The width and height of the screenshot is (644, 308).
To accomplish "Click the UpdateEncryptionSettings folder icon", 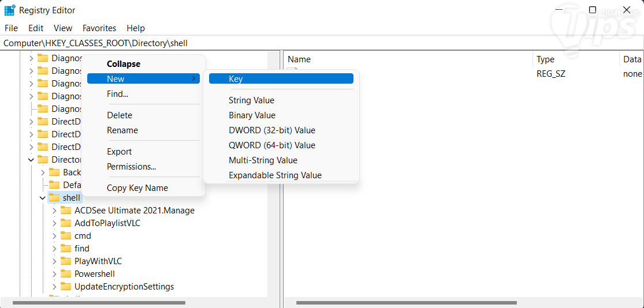I will 66,287.
